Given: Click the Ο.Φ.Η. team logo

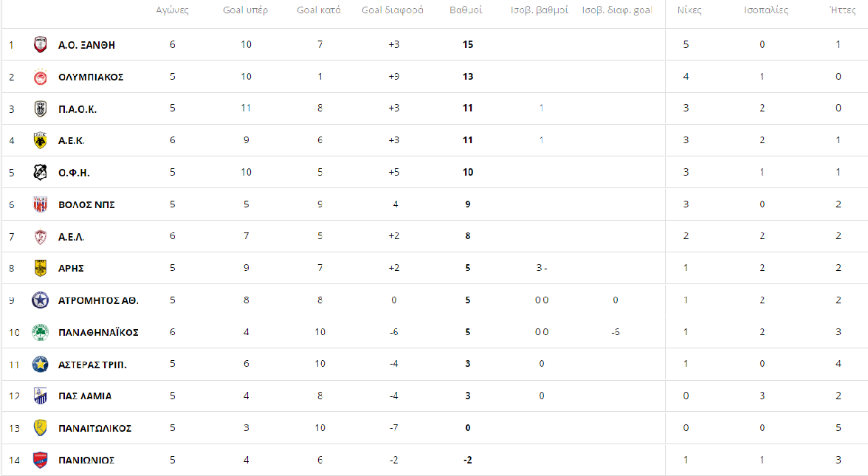Looking at the screenshot, I should pos(41,173).
